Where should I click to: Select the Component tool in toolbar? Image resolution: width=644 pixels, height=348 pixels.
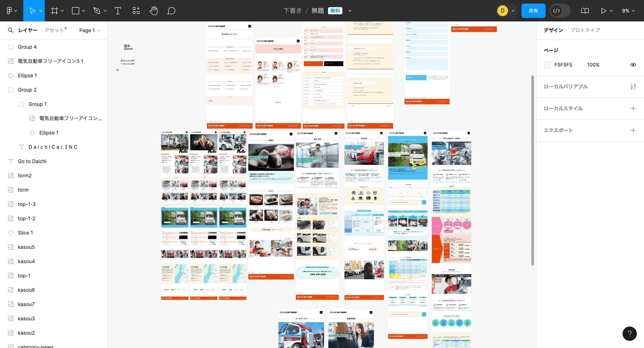coord(136,10)
